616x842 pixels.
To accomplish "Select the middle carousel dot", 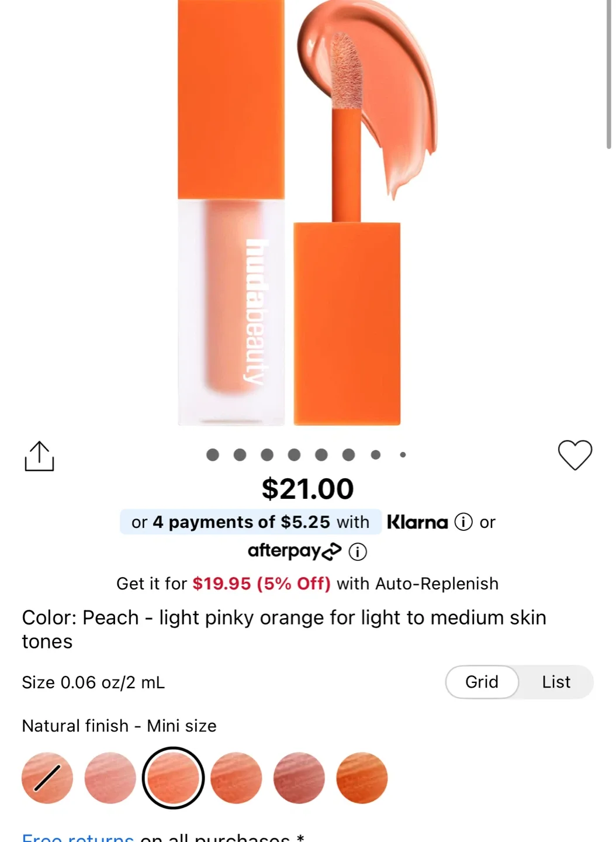I will pyautogui.click(x=294, y=454).
